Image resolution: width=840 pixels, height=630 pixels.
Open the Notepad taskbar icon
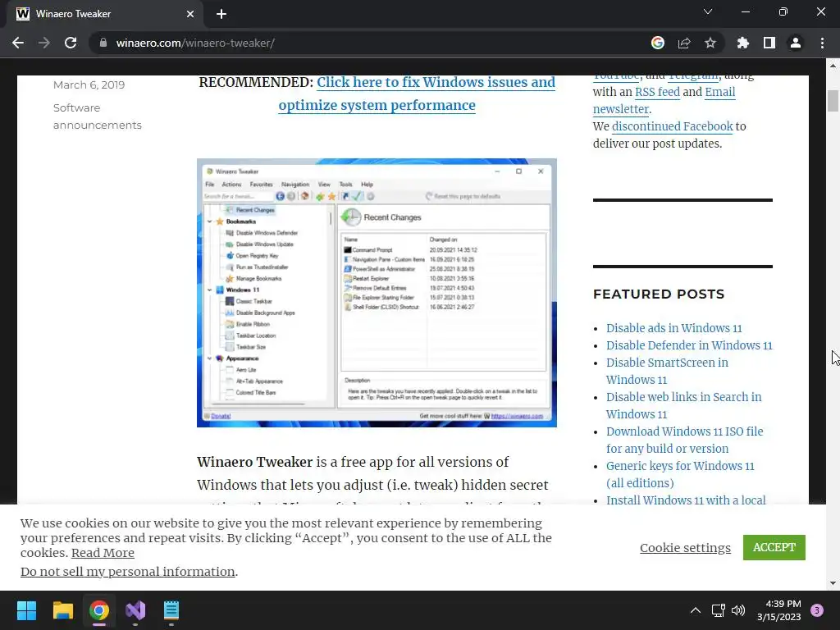pos(171,610)
